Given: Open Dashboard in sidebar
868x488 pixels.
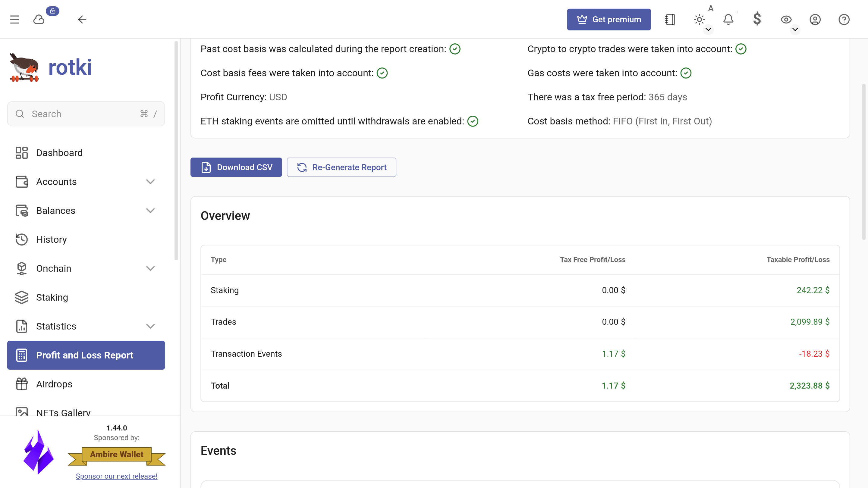Looking at the screenshot, I should tap(86, 153).
